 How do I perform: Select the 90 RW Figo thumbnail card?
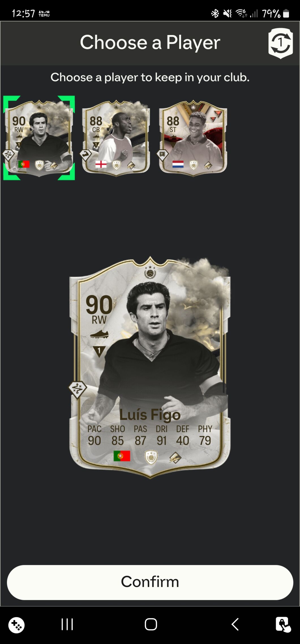pyautogui.click(x=39, y=138)
